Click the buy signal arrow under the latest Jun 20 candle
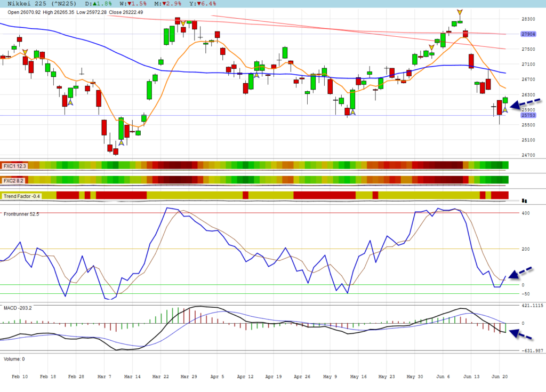 click(505, 110)
